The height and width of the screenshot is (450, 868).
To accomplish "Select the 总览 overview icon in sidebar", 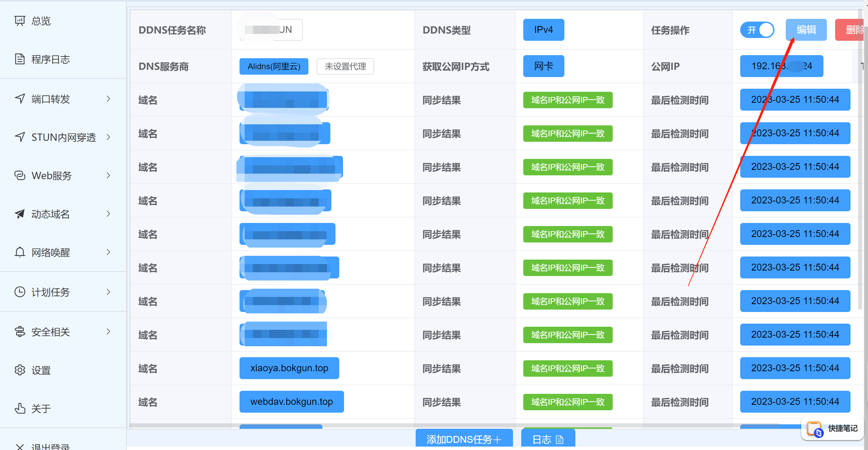I will [20, 21].
